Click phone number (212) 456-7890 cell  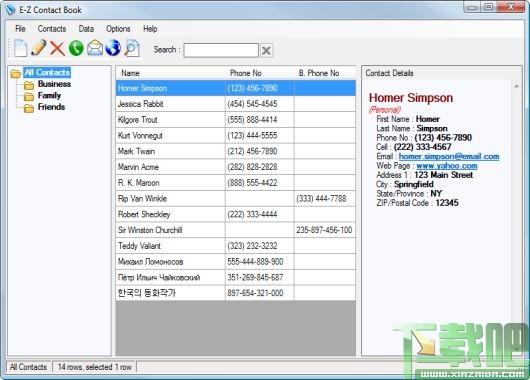point(260,151)
